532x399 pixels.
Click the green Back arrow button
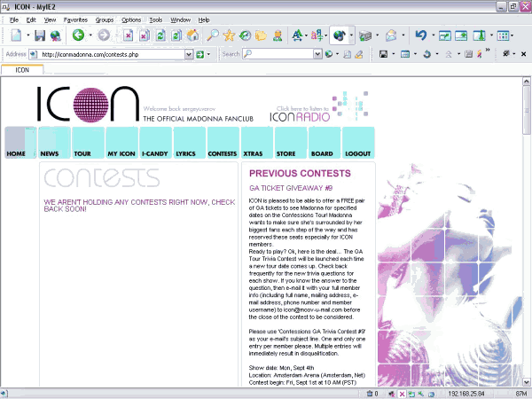click(78, 35)
